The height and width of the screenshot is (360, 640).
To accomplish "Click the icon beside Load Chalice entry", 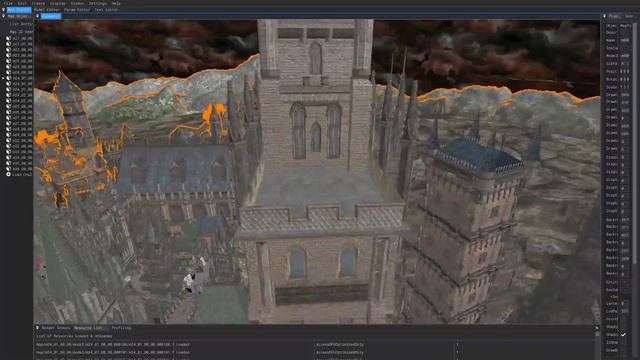I will point(8,174).
